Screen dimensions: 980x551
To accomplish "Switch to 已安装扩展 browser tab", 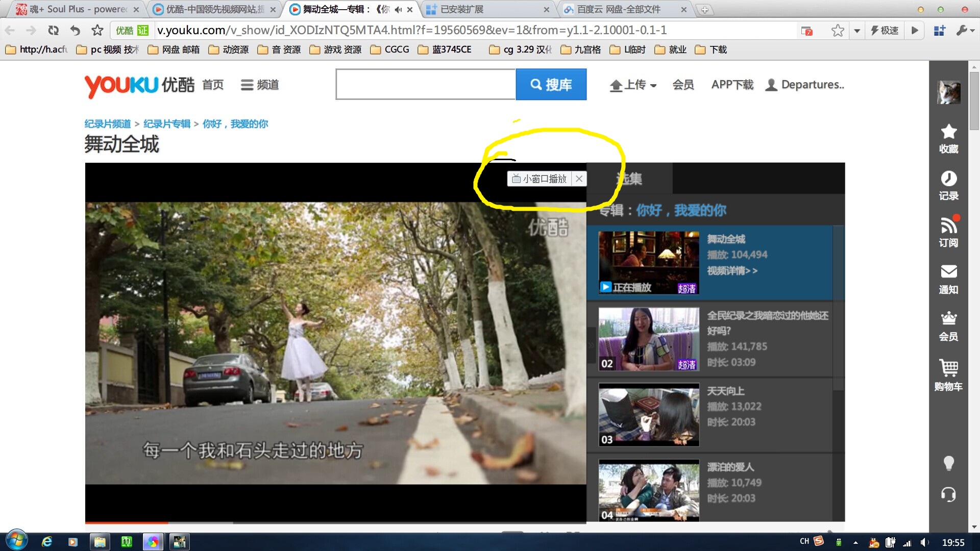I will click(x=461, y=9).
